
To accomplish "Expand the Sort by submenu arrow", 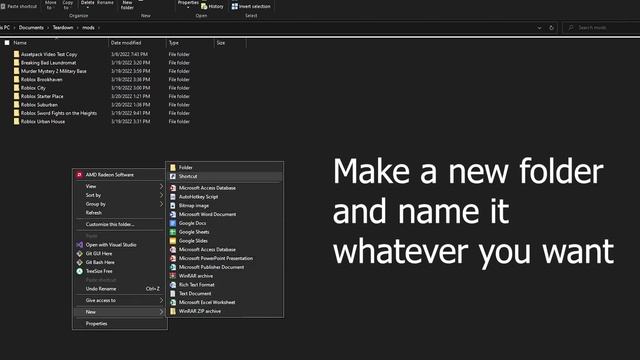I will (161, 195).
